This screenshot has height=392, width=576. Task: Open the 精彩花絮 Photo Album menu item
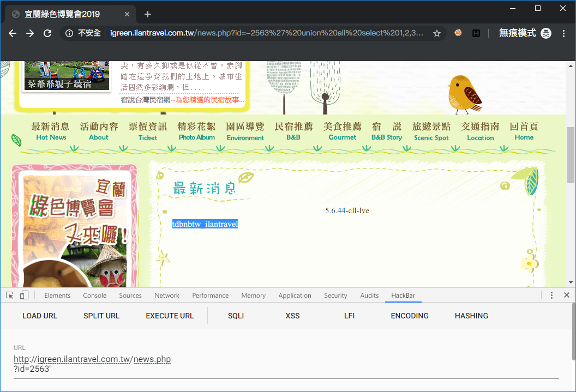[x=196, y=131]
